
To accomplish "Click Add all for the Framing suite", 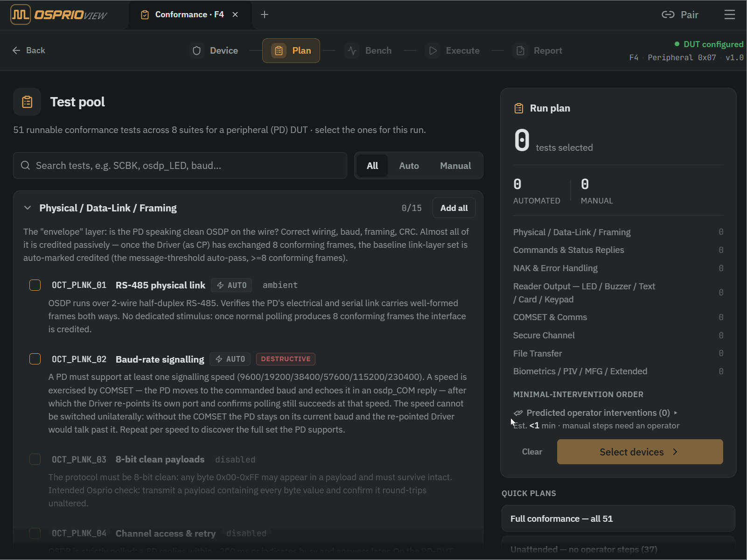I will coord(454,208).
